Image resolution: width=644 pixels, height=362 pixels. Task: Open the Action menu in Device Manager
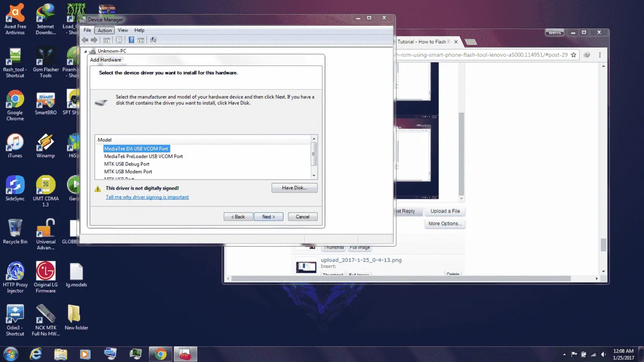105,31
